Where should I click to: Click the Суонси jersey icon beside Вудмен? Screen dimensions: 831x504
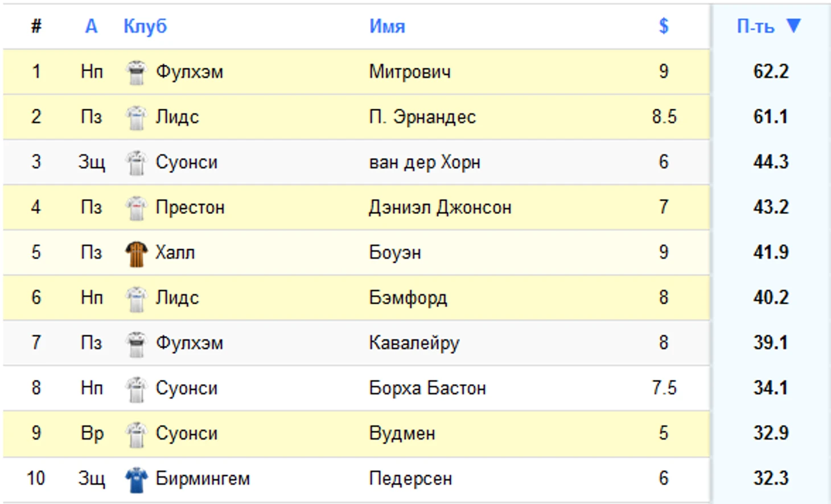tap(136, 433)
